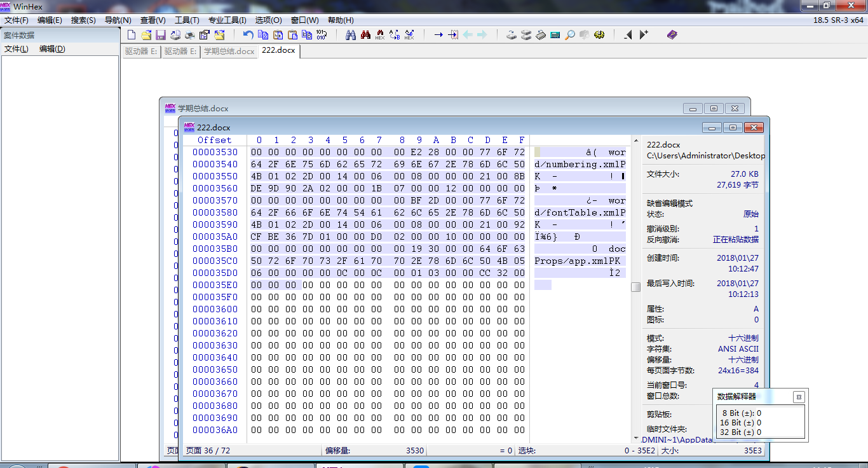Open Find Text with blue binoculars
Screen dimensions: 868x468
(x=350, y=35)
